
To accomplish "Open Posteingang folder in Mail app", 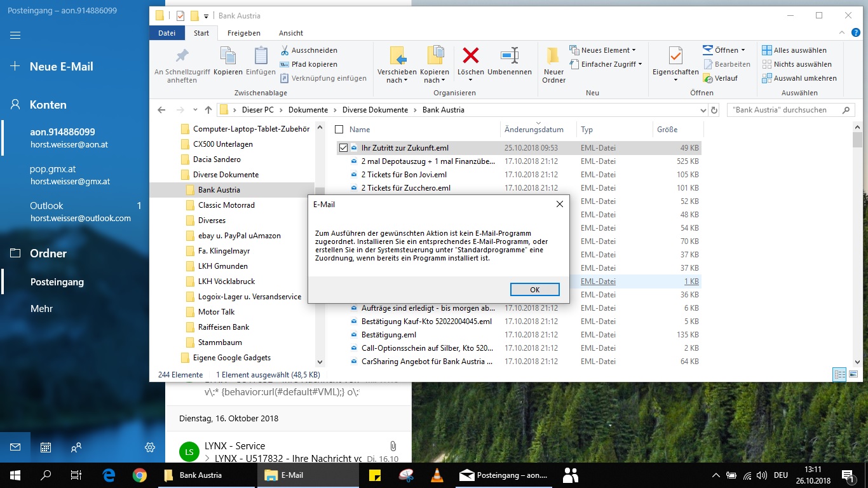I will coord(57,282).
